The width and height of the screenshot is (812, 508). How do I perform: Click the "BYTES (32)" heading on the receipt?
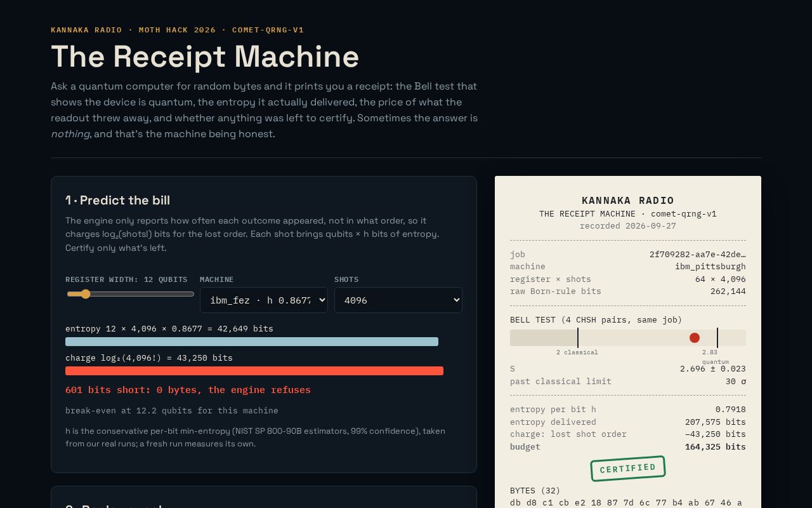(535, 491)
